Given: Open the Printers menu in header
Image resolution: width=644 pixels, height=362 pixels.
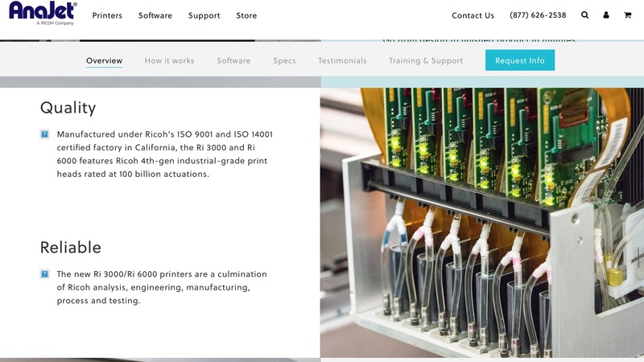Looking at the screenshot, I should (107, 15).
